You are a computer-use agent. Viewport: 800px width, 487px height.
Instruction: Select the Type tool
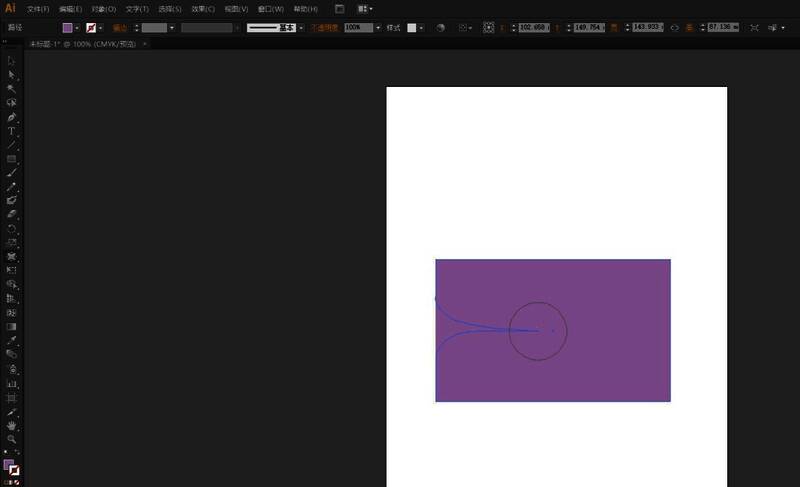(x=12, y=131)
